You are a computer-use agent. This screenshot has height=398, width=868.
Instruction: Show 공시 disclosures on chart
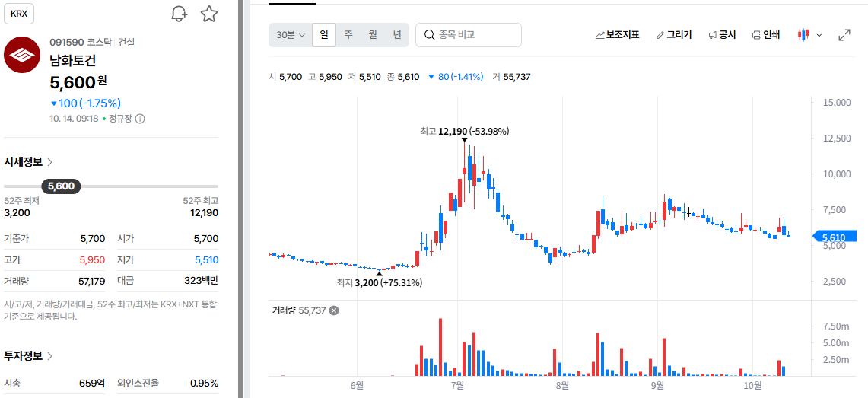(x=722, y=35)
